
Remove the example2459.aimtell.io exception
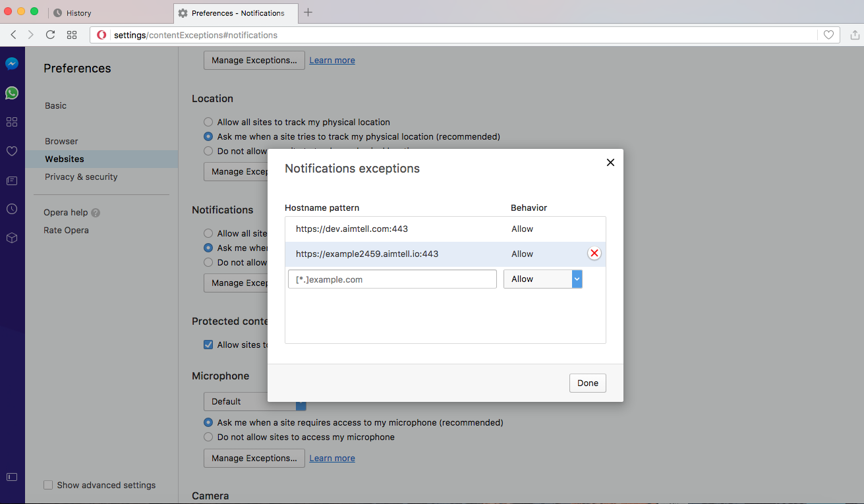(594, 254)
